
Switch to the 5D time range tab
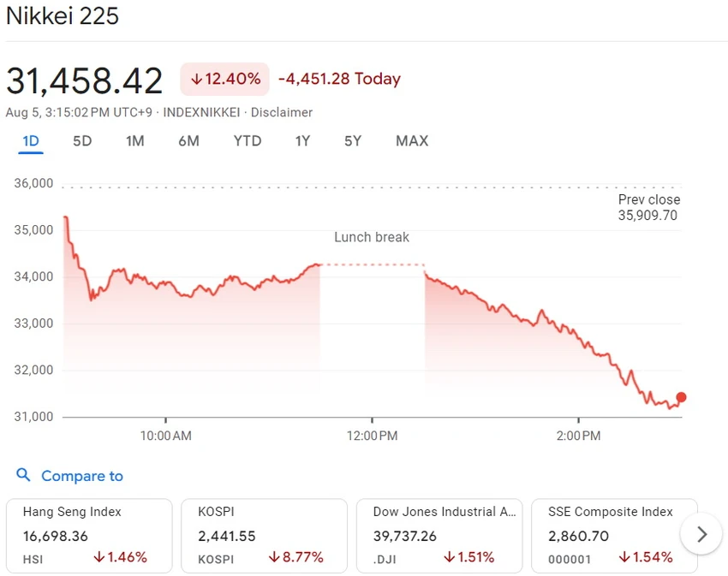pyautogui.click(x=82, y=141)
